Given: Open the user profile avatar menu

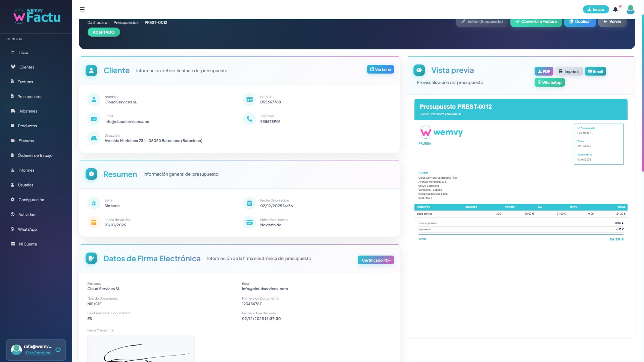Looking at the screenshot, I should point(630,9).
